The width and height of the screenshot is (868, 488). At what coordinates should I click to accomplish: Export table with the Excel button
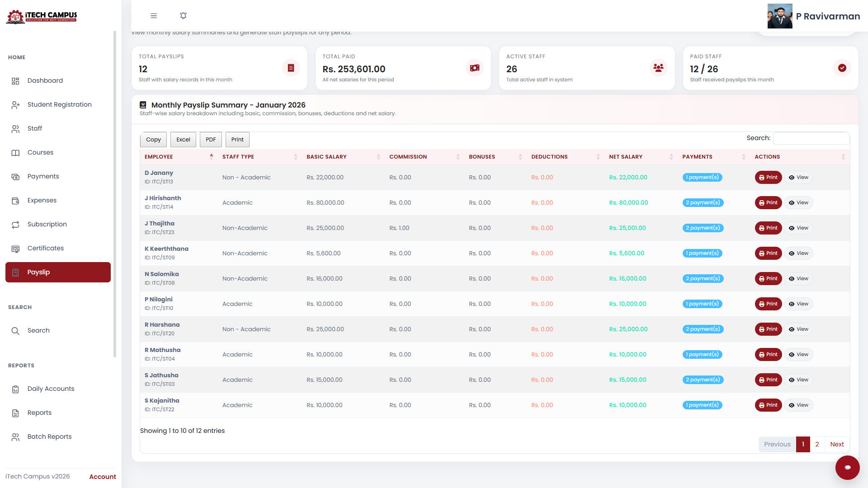(183, 140)
